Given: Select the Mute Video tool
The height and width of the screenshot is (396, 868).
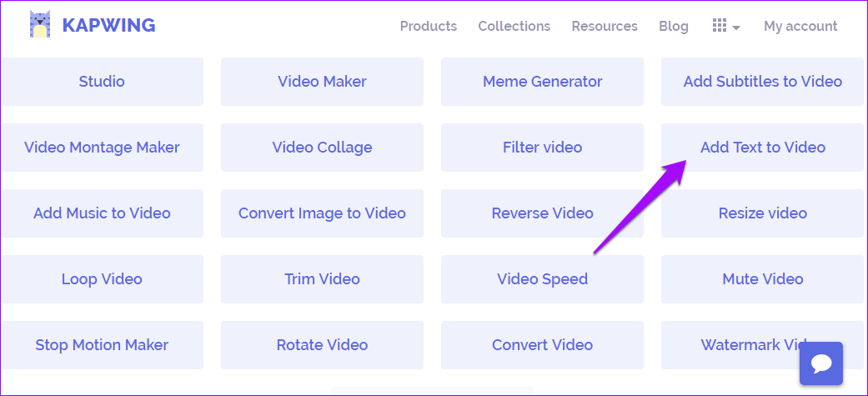Looking at the screenshot, I should point(762,279).
